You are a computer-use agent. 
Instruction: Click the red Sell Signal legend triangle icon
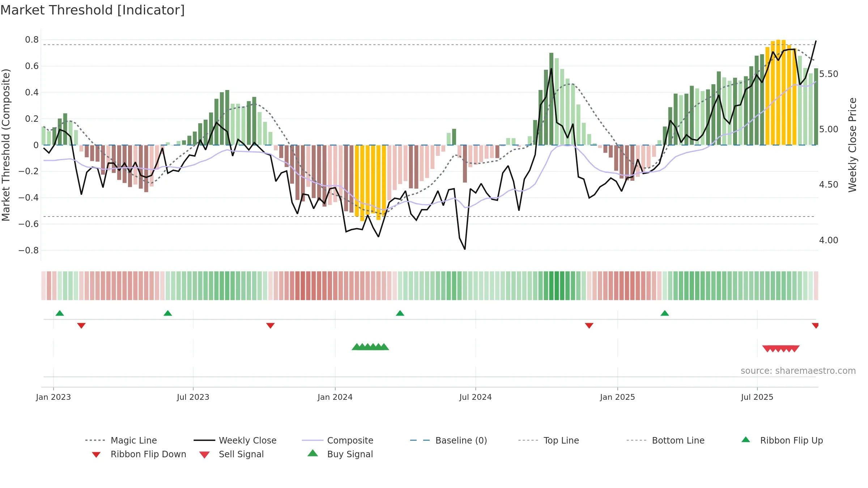point(204,455)
